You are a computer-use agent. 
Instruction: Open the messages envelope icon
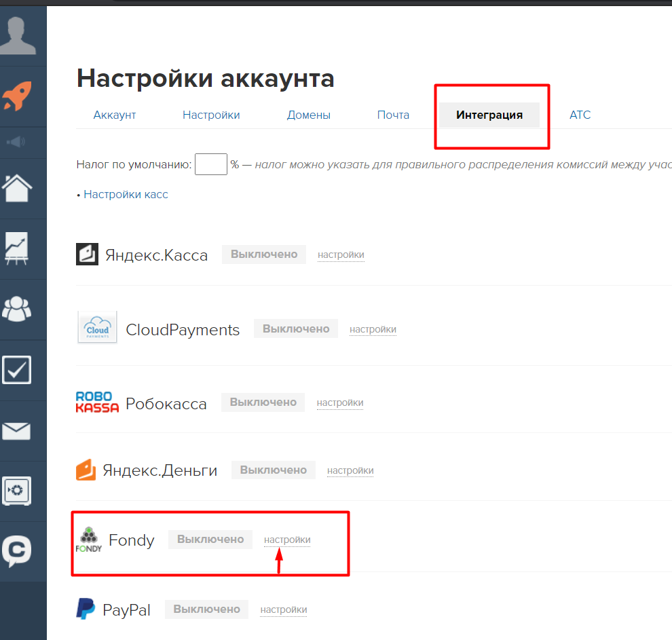tap(16, 431)
